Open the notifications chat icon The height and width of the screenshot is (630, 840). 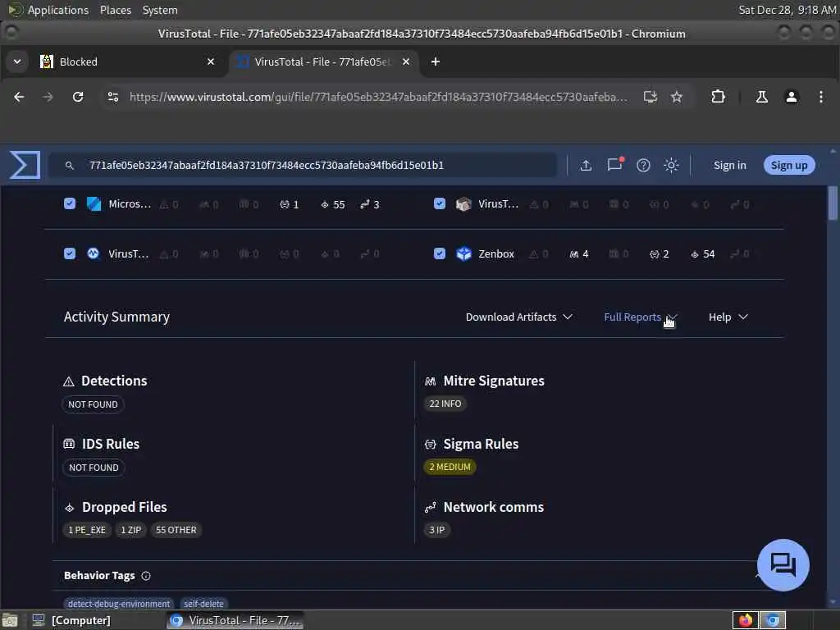(614, 164)
